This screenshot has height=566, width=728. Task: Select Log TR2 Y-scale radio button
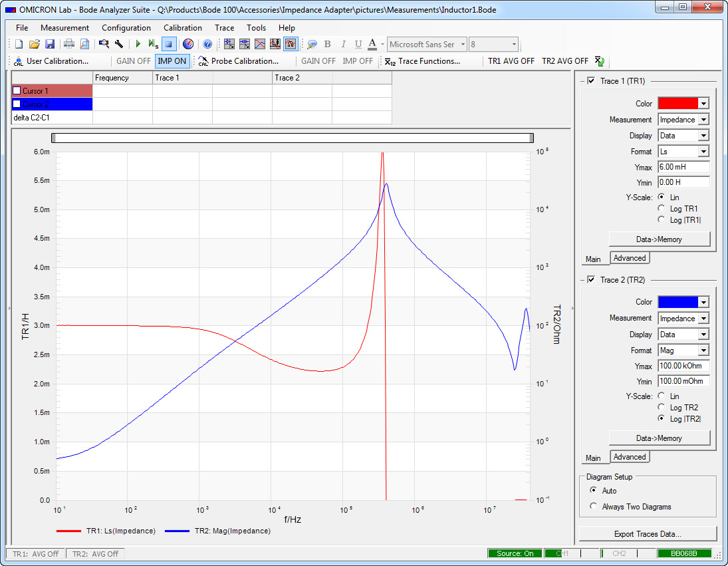[x=661, y=407]
